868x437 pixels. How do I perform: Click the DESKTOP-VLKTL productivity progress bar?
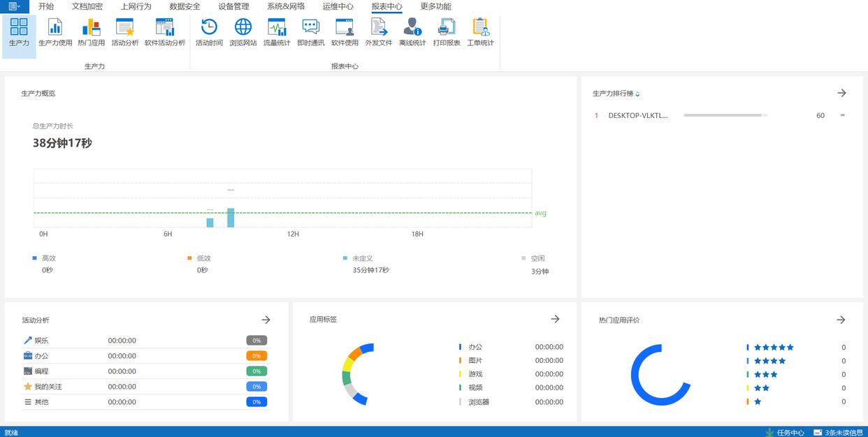725,115
